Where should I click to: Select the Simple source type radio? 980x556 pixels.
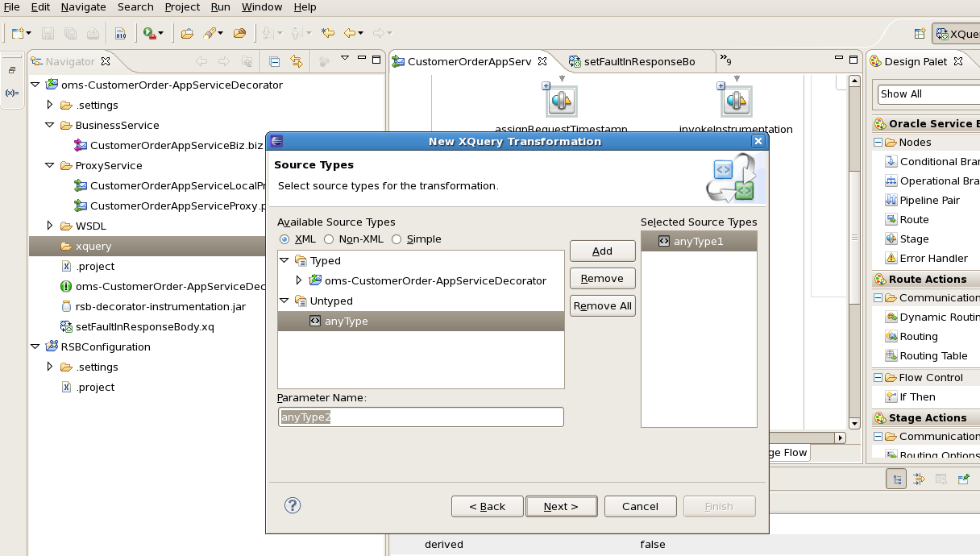(397, 239)
